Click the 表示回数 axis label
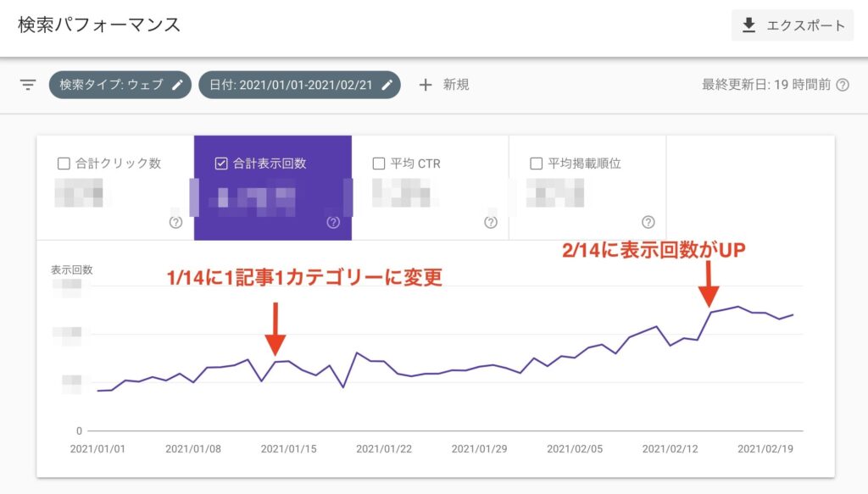The image size is (868, 494). point(72,270)
